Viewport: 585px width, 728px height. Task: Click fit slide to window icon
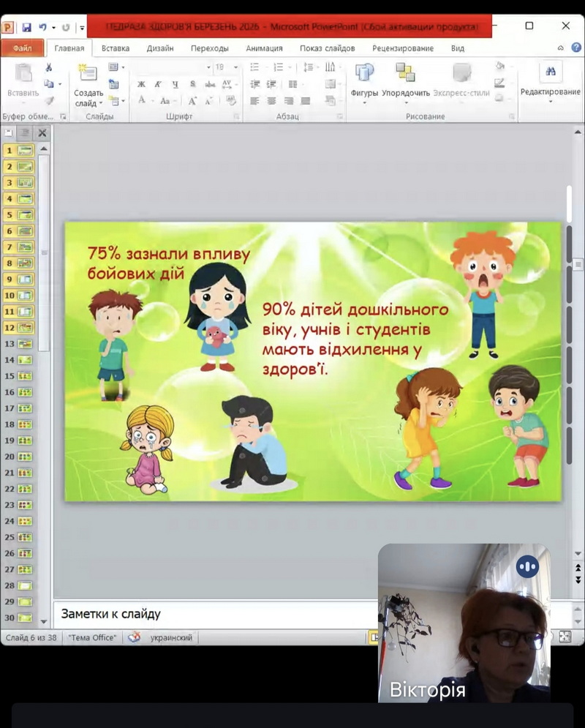tap(565, 637)
